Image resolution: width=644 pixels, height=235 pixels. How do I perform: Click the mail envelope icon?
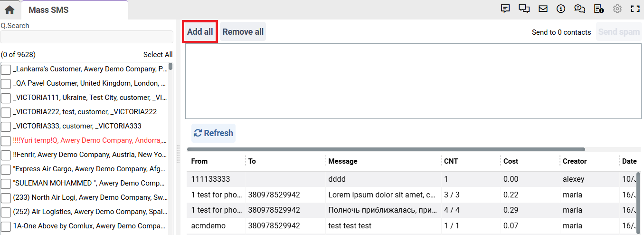click(543, 9)
